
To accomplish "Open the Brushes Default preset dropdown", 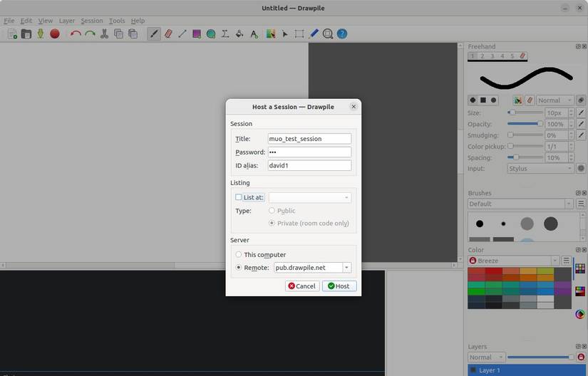I will click(x=520, y=204).
